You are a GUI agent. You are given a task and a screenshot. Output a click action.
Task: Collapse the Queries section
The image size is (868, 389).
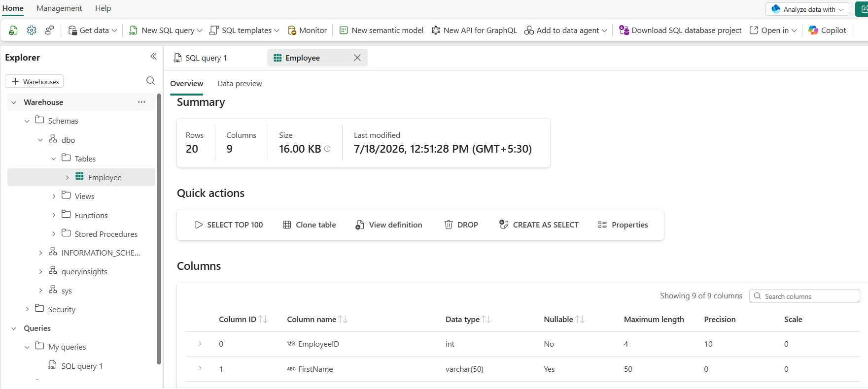pyautogui.click(x=14, y=328)
